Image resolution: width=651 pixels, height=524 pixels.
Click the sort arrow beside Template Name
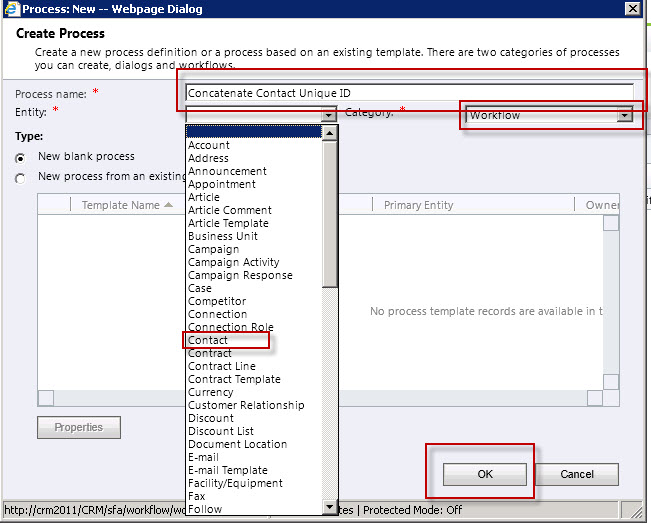pos(168,205)
